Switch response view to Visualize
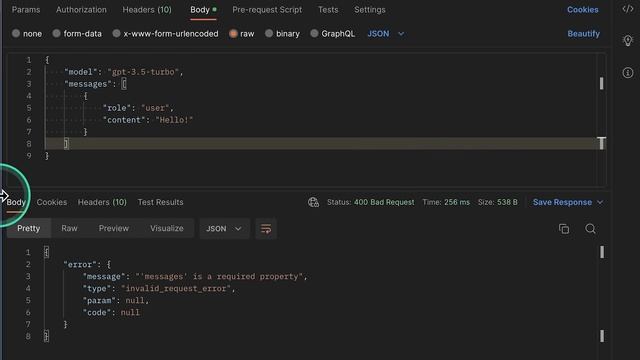The image size is (640, 360). [x=167, y=229]
